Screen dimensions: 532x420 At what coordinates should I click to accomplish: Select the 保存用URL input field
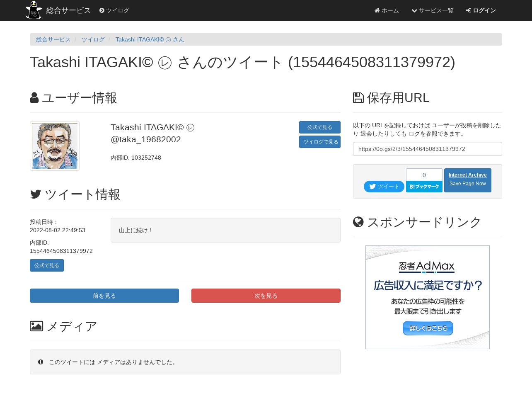428,149
